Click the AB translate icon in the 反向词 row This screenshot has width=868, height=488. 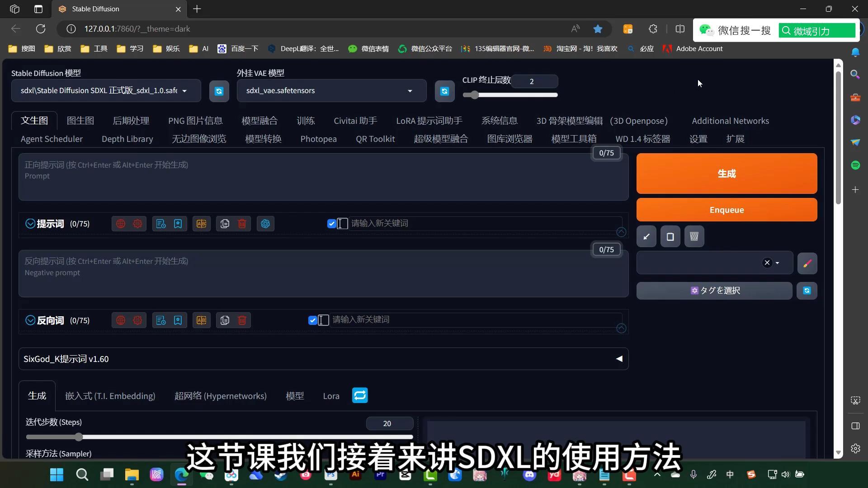click(x=202, y=320)
